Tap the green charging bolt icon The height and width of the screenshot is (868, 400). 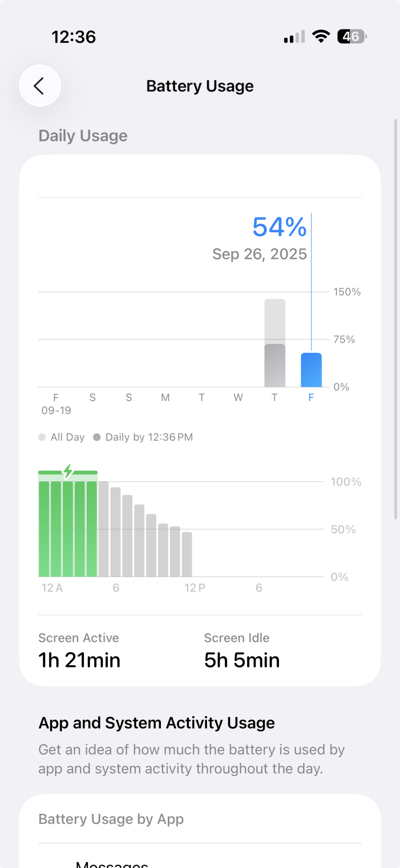[x=68, y=471]
